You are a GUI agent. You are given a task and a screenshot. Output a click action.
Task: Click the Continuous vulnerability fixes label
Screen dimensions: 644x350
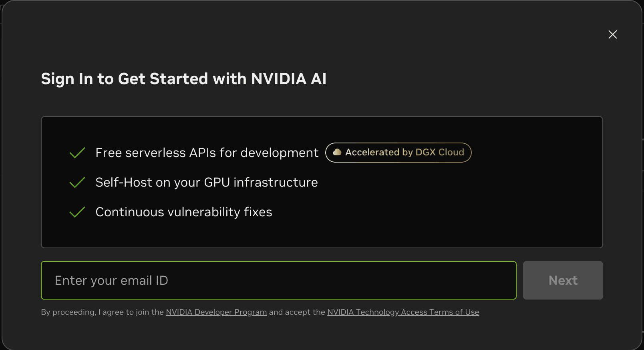pos(183,212)
